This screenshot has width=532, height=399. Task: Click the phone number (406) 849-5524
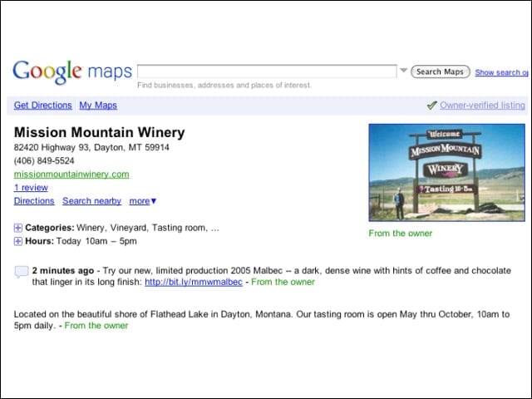(x=44, y=160)
